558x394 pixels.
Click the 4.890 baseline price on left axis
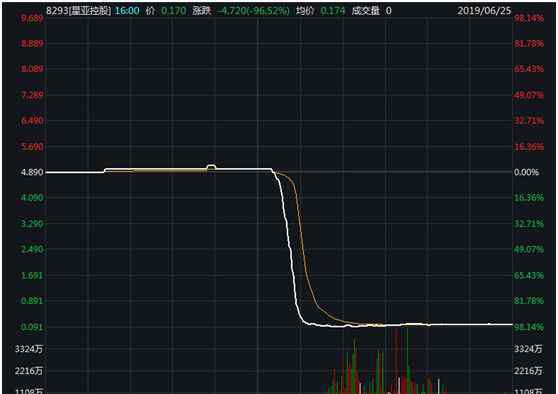click(32, 172)
